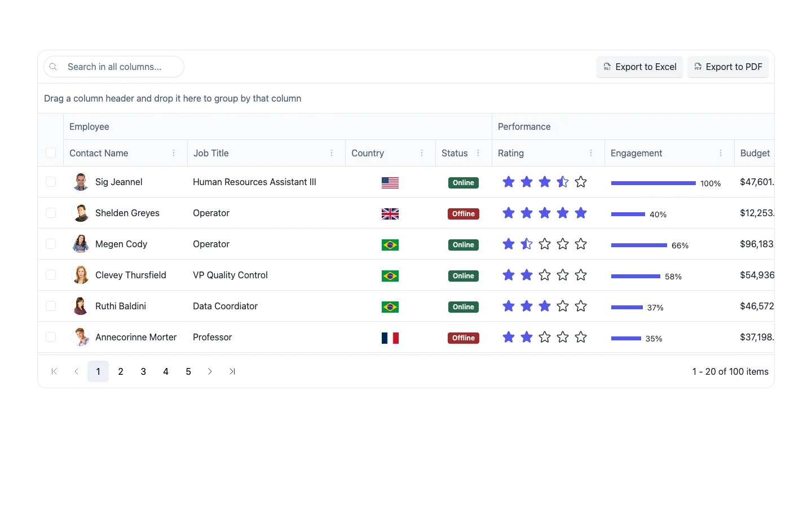The height and width of the screenshot is (508, 812).
Task: Click the Online status badge for Sig Jeannel
Action: (x=464, y=183)
